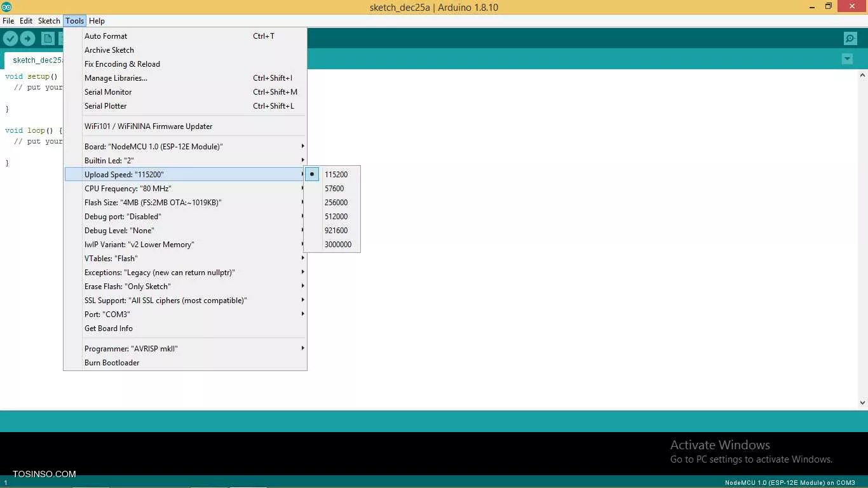Image resolution: width=868 pixels, height=488 pixels.
Task: Click the void setup() code line
Action: 31,77
